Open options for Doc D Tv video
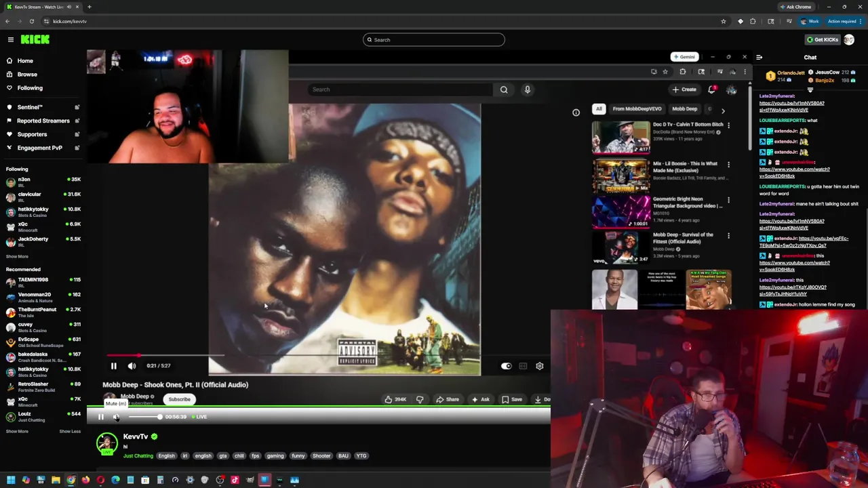The width and height of the screenshot is (868, 488). point(728,125)
